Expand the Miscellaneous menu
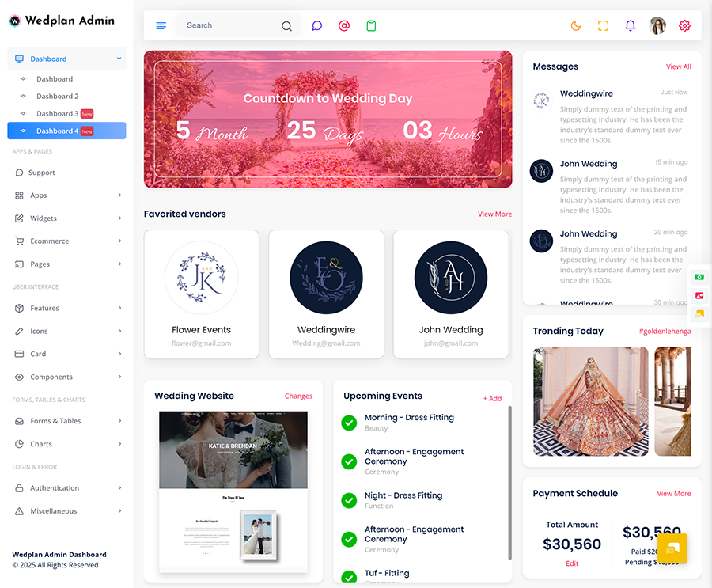This screenshot has height=588, width=712. click(66, 511)
